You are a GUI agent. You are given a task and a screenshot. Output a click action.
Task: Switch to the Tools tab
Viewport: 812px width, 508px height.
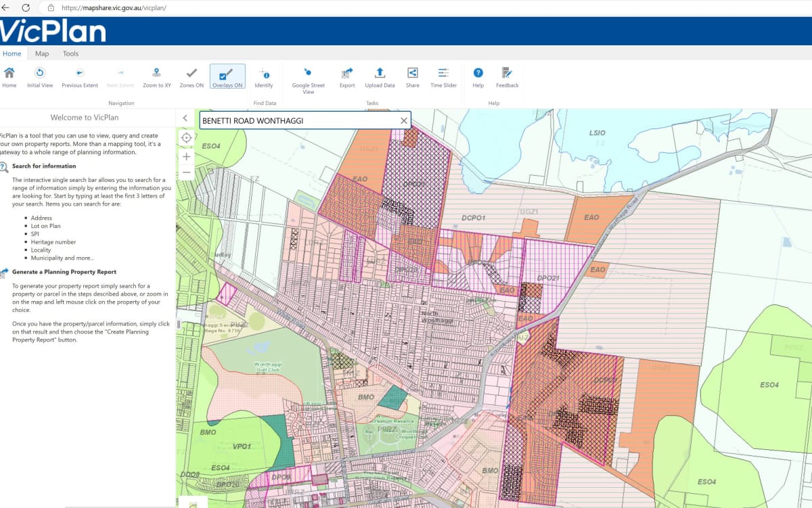(x=70, y=53)
